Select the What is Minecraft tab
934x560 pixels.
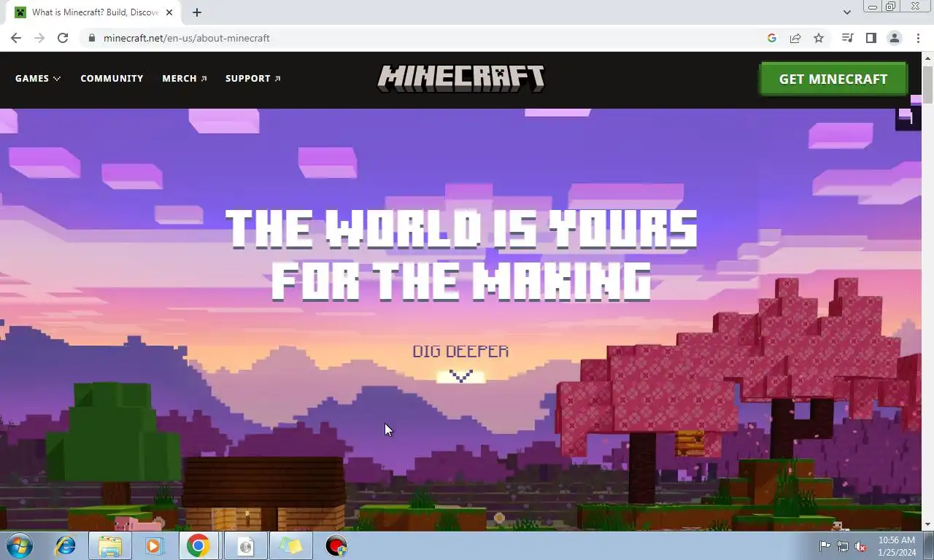pos(94,12)
